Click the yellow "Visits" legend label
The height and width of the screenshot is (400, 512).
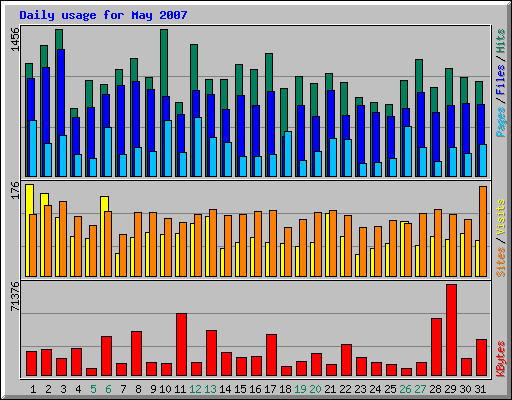coord(501,217)
